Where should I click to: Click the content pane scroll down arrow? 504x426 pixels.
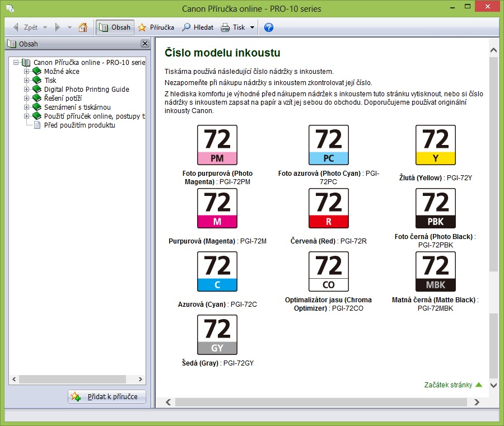pyautogui.click(x=494, y=385)
